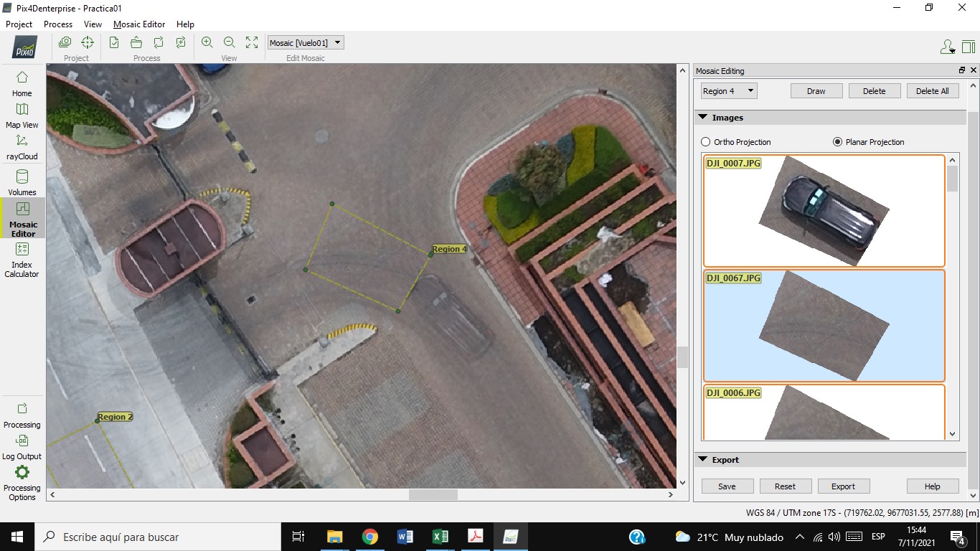Collapse the Export section
This screenshot has height=551, width=980.
(702, 460)
